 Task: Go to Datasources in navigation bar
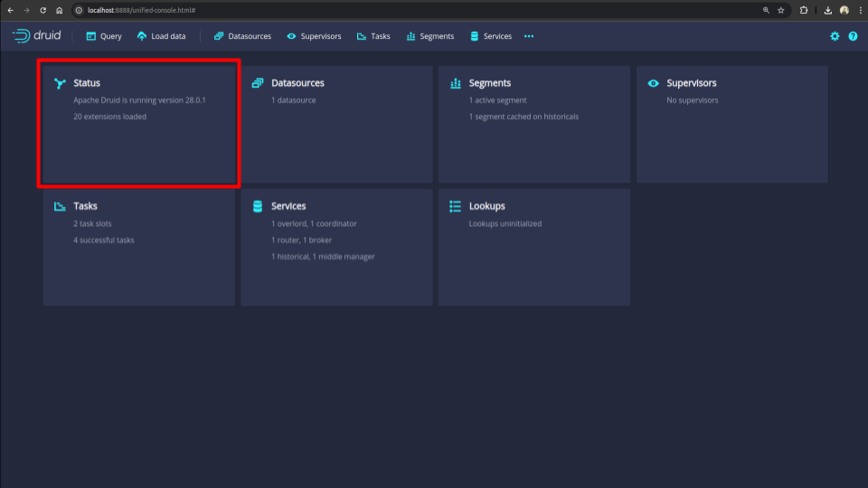(242, 36)
